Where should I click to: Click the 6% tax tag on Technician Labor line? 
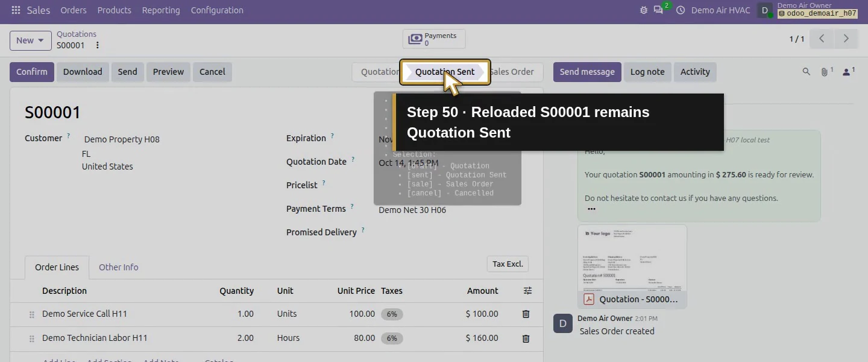[392, 338]
